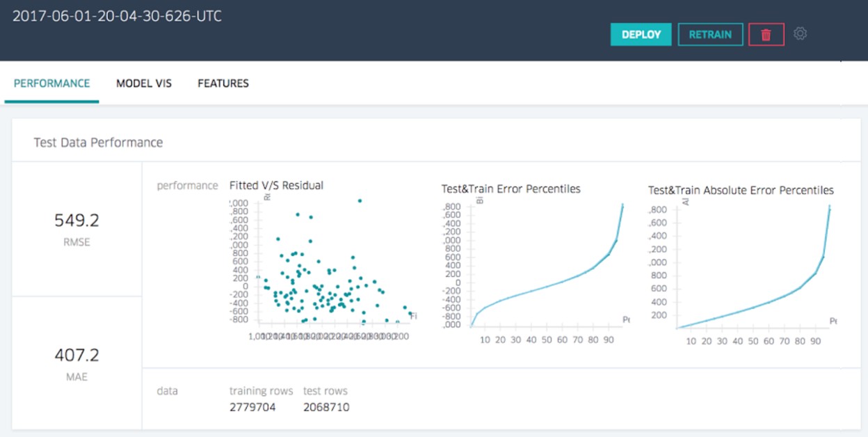This screenshot has height=437, width=868.
Task: Click the Test Data Performance section header
Action: coord(98,143)
